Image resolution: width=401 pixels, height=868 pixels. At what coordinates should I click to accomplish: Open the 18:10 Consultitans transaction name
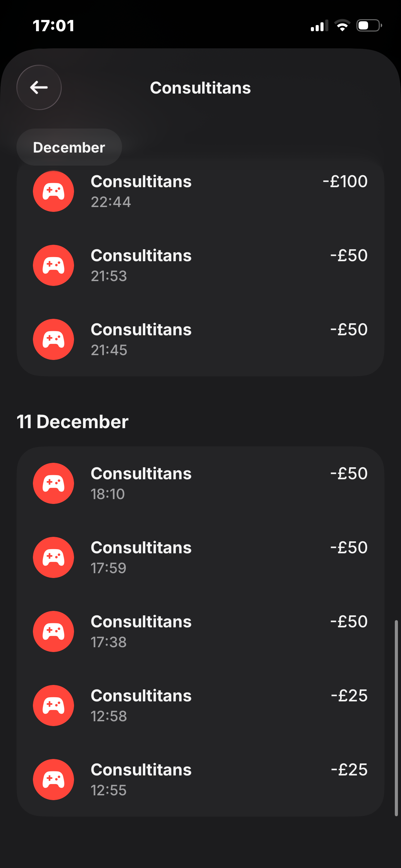tap(141, 474)
